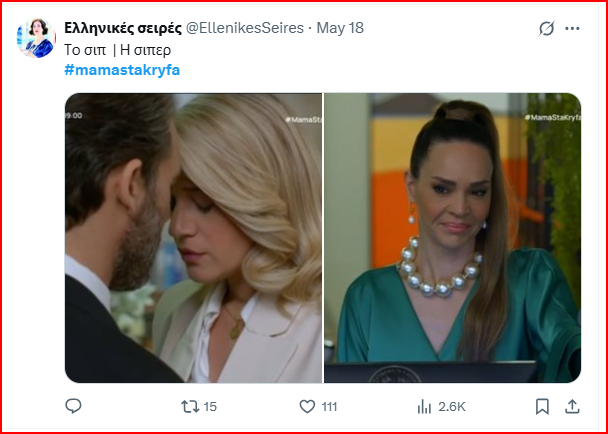This screenshot has height=434, width=608.
Task: Click the #MamaStaKryfa watermark on right photo
Action: click(x=550, y=118)
